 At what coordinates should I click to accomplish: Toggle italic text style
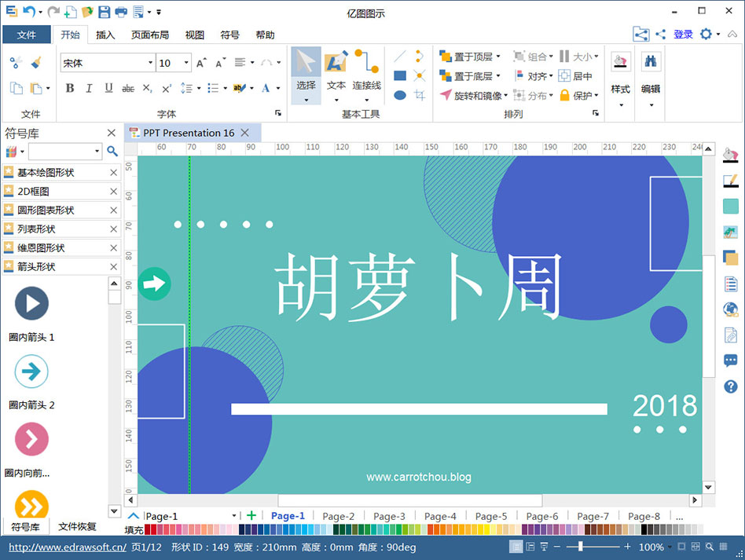coord(89,88)
